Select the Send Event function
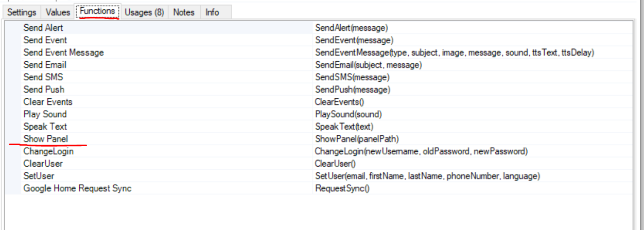The image size is (644, 230). pyautogui.click(x=45, y=40)
